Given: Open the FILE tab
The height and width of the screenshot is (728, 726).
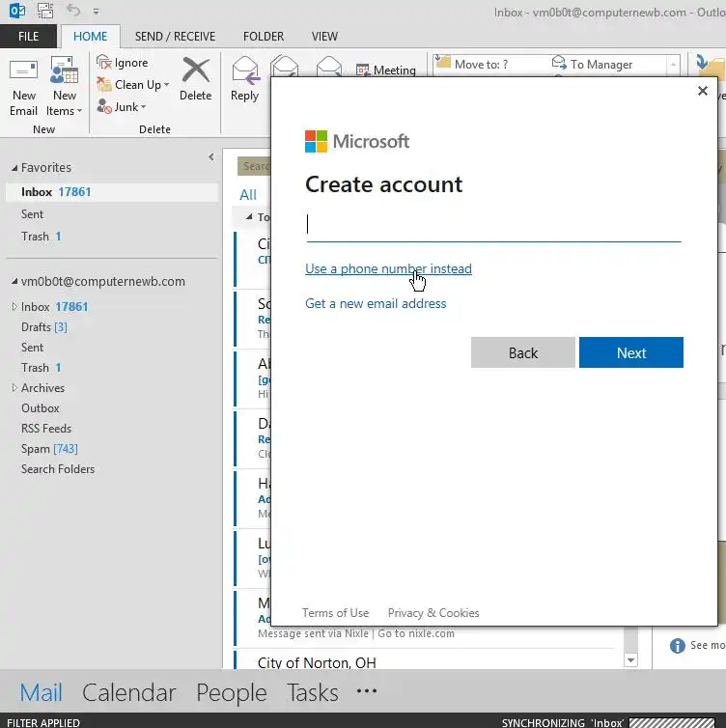Looking at the screenshot, I should coord(28,37).
